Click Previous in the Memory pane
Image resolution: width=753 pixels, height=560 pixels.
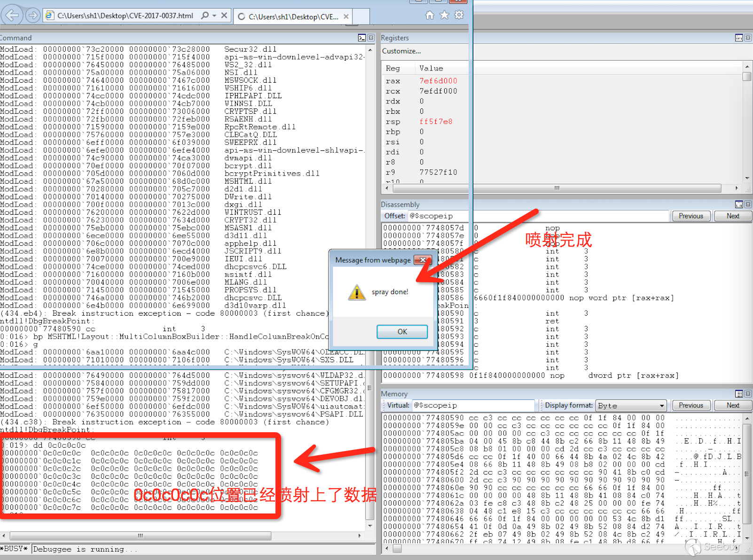[x=691, y=405]
